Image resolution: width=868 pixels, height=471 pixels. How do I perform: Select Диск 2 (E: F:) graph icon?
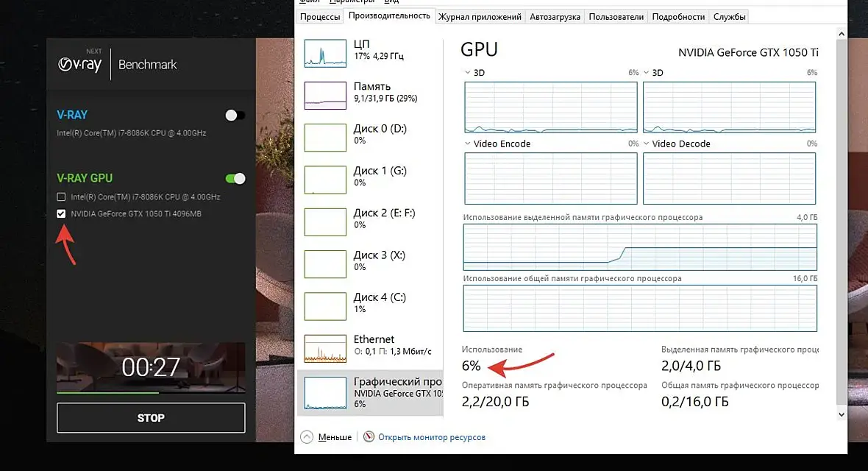coord(325,222)
